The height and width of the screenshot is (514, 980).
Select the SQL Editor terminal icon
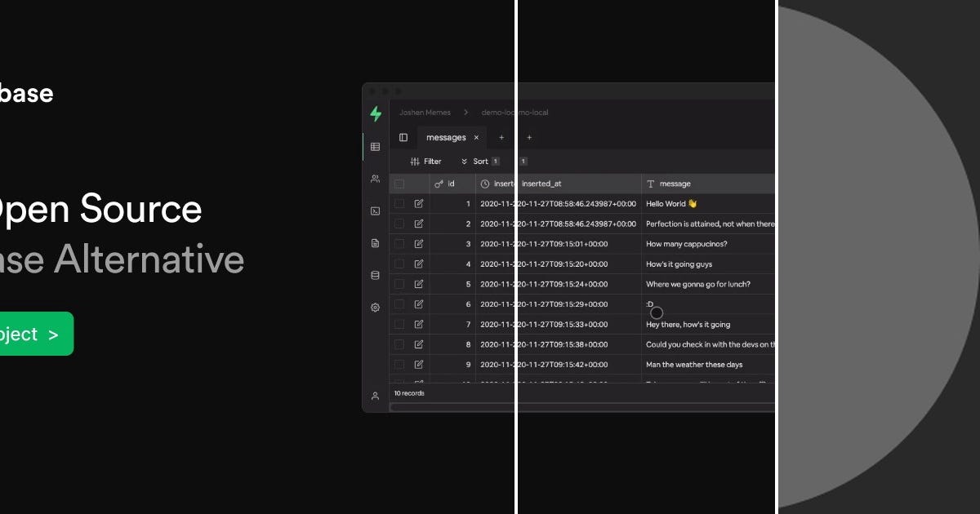point(375,210)
